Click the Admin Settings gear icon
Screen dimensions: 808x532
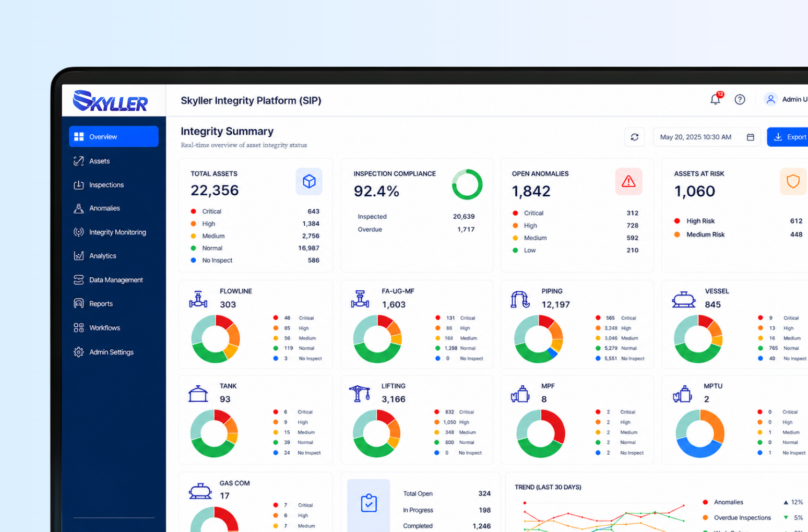(x=79, y=352)
